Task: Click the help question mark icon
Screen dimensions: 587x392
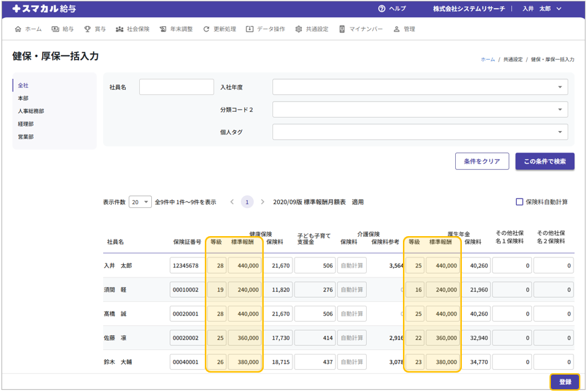Action: (x=382, y=9)
